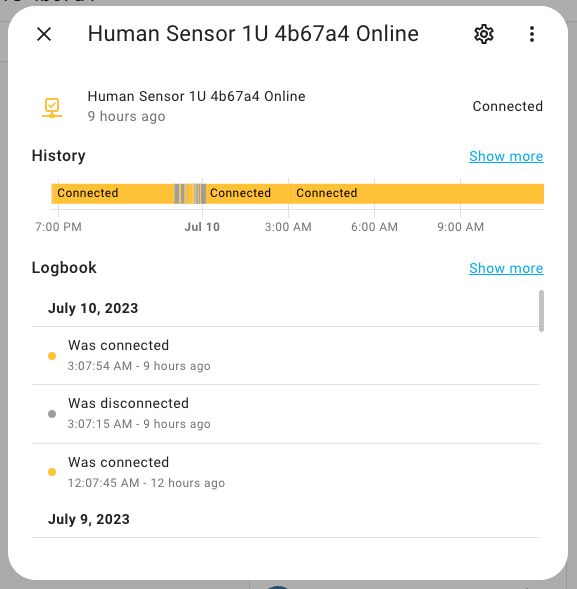Open entity settings gear icon
The image size is (577, 589).
point(483,34)
